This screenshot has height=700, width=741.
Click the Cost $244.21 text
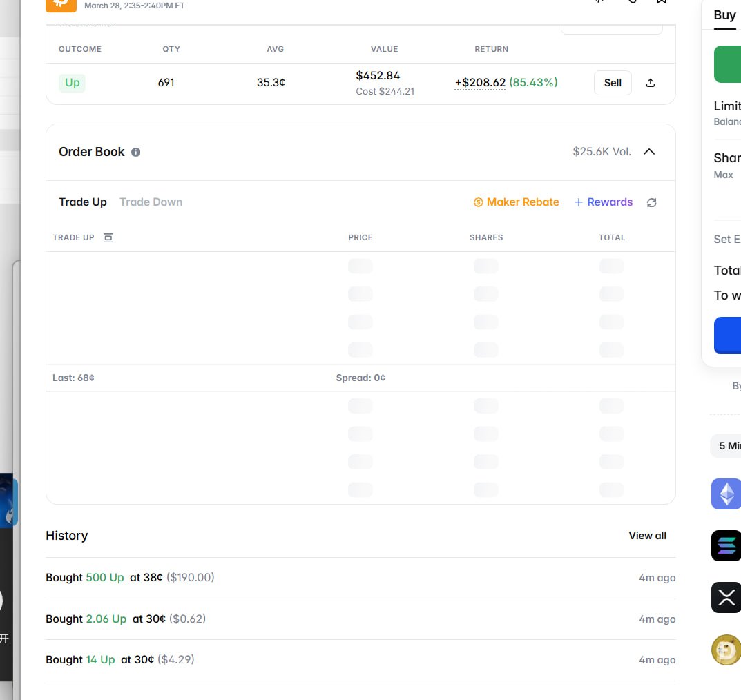coord(385,91)
